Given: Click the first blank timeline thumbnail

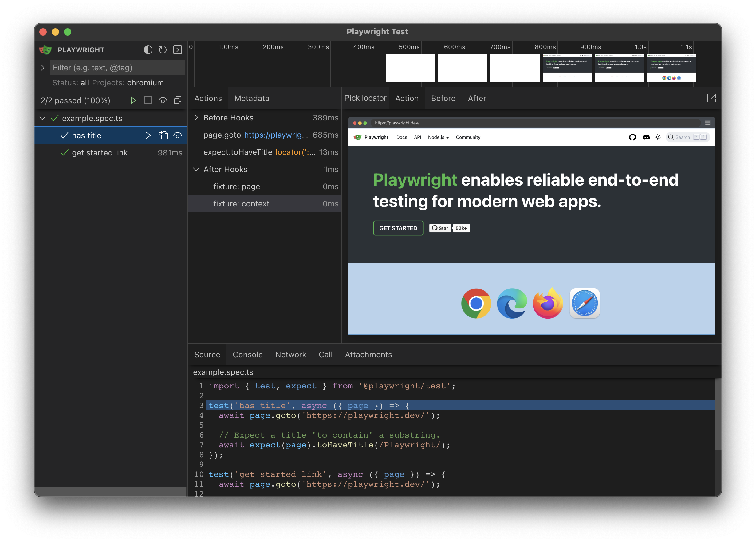Looking at the screenshot, I should tap(410, 68).
